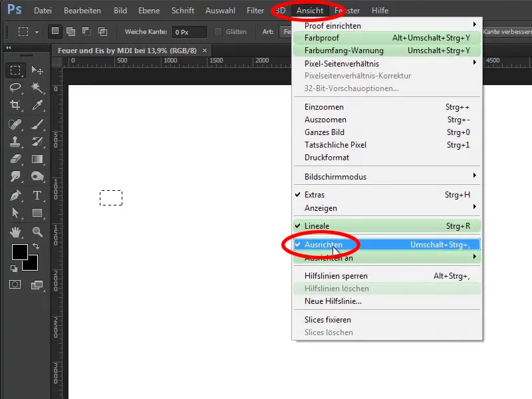
Task: Select the Eraser tool
Action: pos(15,159)
